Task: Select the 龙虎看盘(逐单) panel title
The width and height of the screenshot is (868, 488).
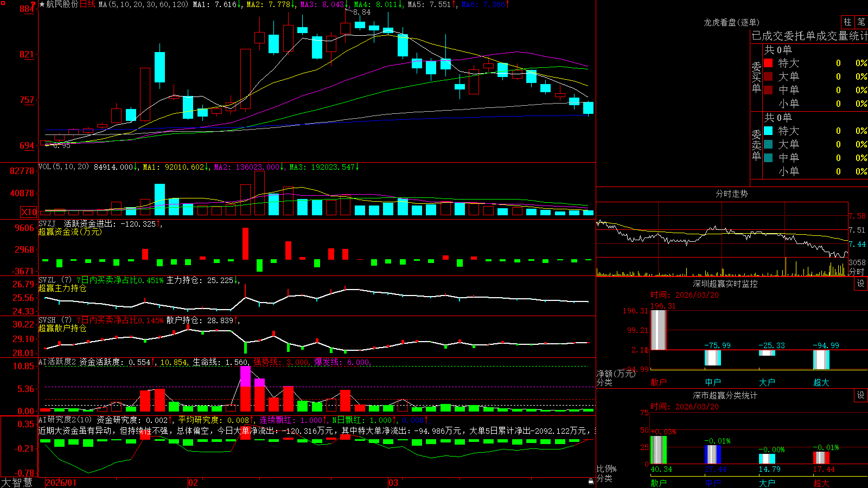Action: tap(731, 22)
